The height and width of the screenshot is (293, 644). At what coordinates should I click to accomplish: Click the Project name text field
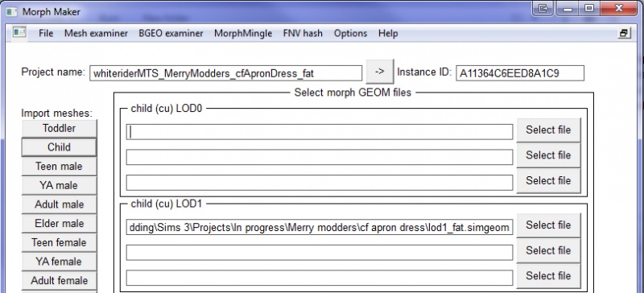click(x=225, y=73)
